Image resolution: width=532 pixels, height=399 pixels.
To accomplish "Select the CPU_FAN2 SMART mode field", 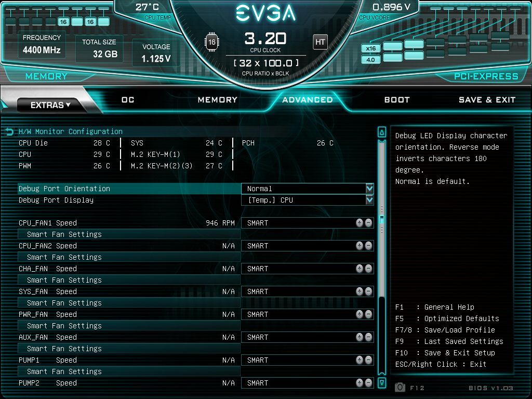I will [308, 246].
